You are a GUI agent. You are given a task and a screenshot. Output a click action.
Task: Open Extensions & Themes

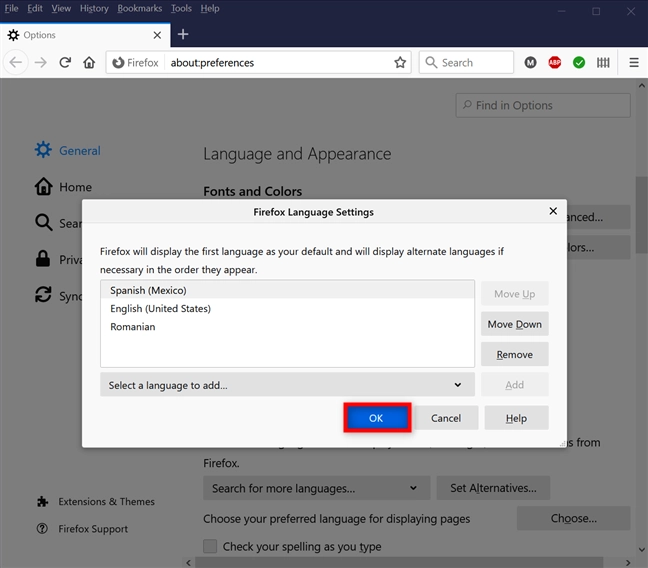click(96, 501)
